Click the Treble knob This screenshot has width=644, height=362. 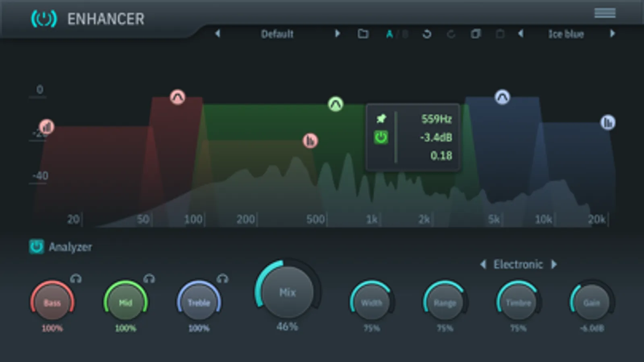click(x=199, y=302)
